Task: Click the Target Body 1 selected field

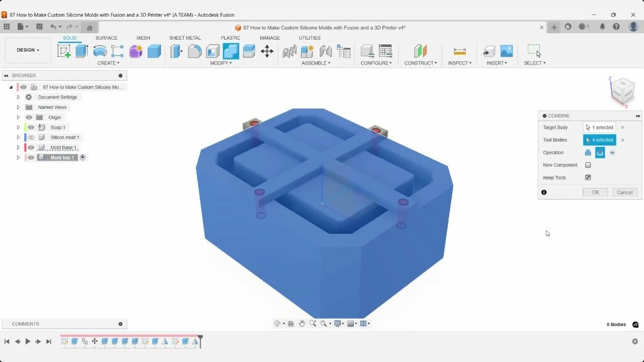Action: click(599, 128)
